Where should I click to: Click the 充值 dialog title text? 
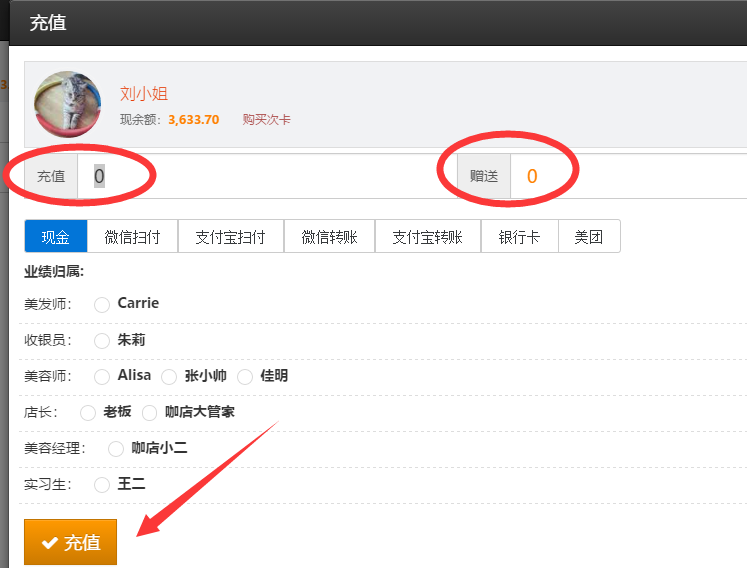tap(48, 22)
